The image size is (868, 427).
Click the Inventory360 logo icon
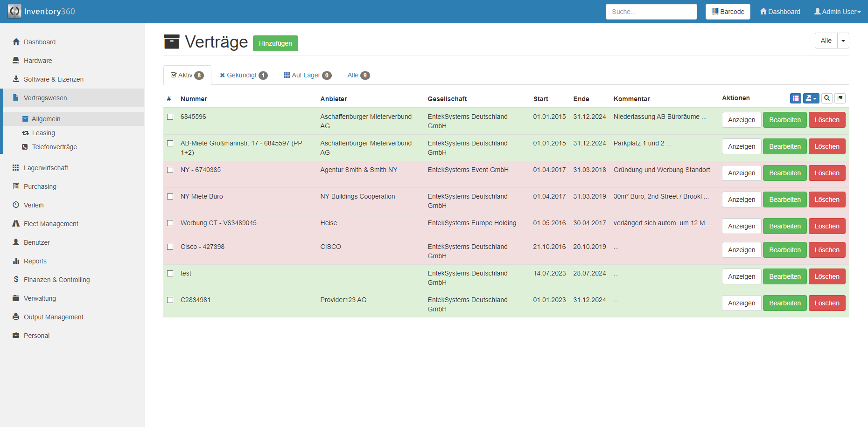tap(14, 12)
